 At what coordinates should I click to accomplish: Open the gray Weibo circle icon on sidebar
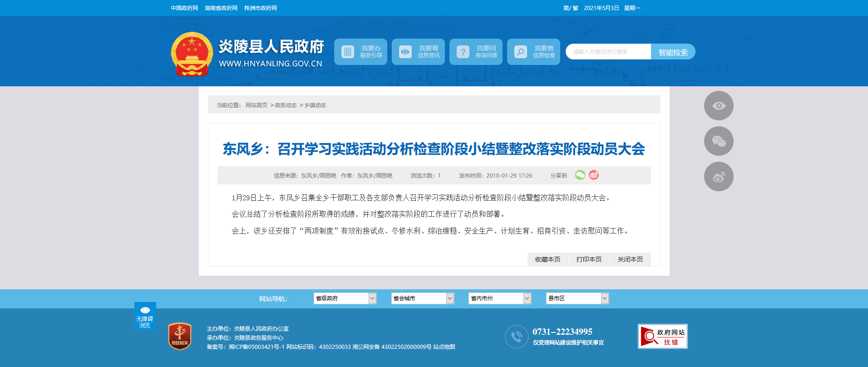718,177
